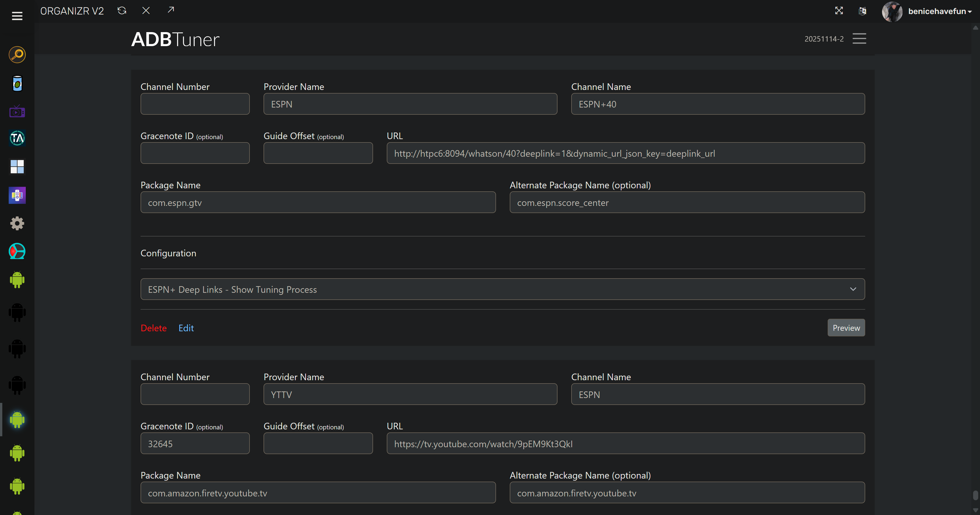Open the purple TV sidebar icon
The height and width of the screenshot is (515, 980).
(x=17, y=112)
